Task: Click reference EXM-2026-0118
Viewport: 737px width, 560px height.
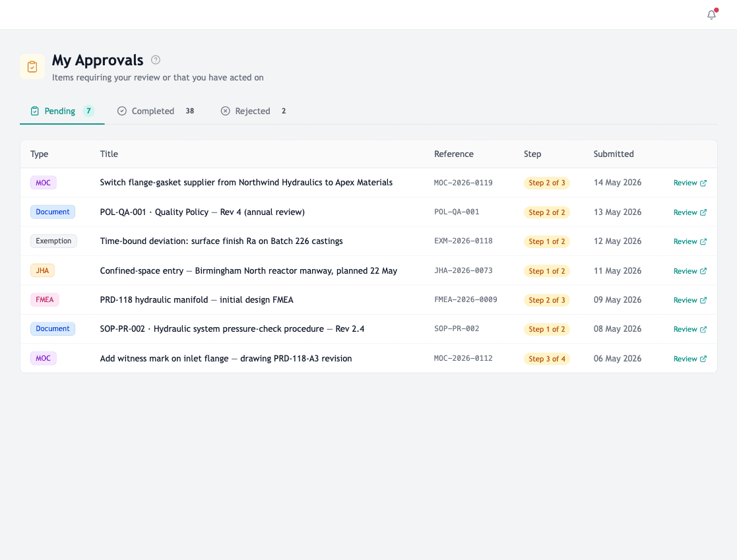Action: click(463, 241)
